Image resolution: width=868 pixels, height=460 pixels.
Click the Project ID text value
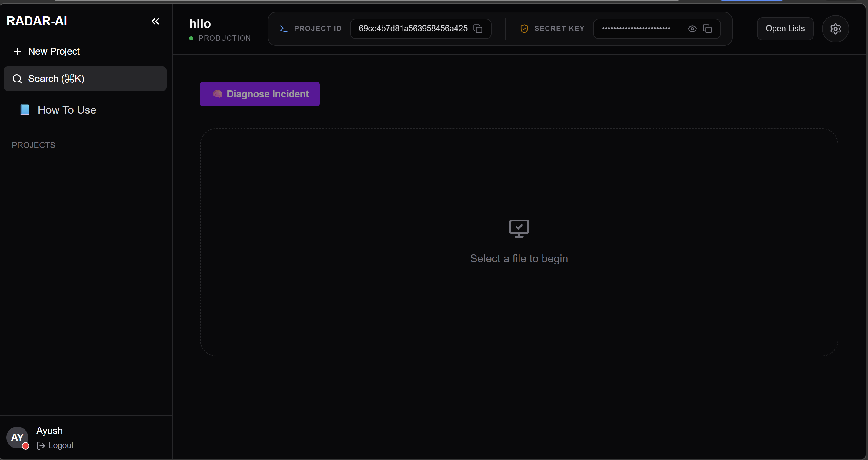point(413,29)
